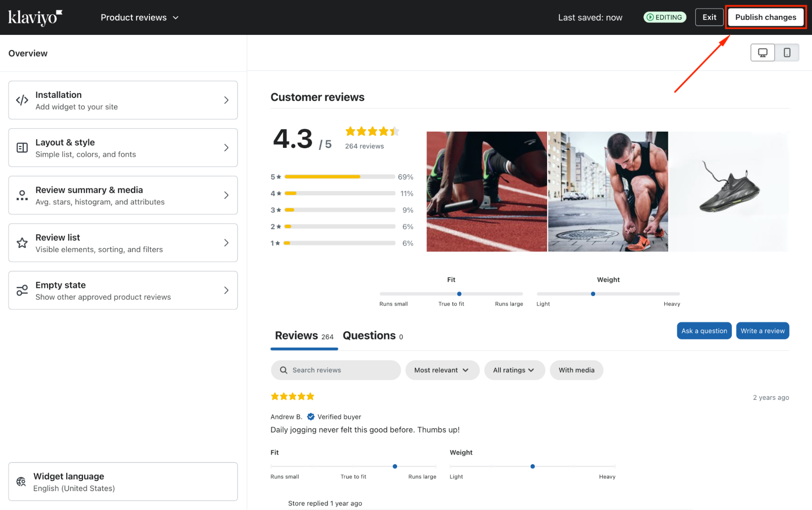Viewport: 812px width, 510px height.
Task: Click the Empty state sliders icon
Action: [22, 290]
